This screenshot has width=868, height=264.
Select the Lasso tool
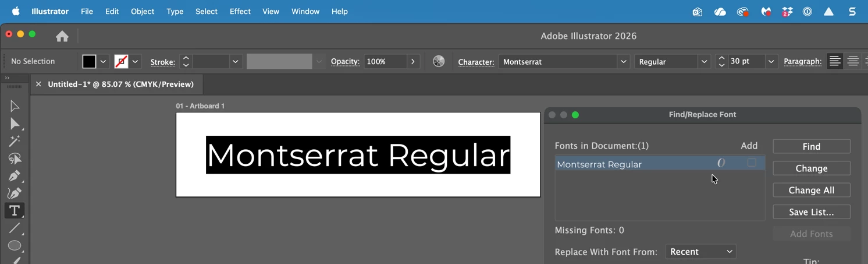[x=15, y=159]
